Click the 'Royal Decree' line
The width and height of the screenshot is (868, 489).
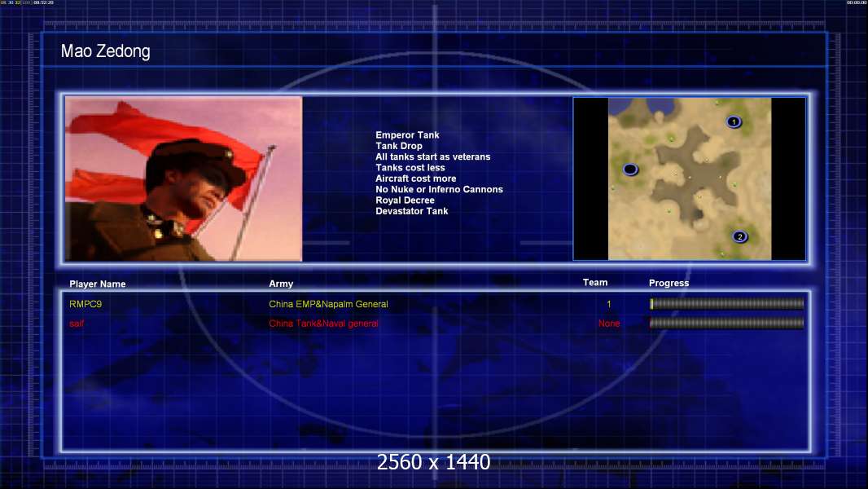[405, 200]
